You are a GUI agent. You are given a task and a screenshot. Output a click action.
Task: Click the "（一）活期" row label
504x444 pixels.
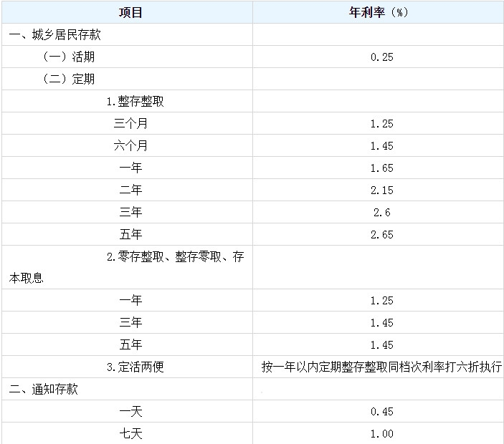point(69,57)
